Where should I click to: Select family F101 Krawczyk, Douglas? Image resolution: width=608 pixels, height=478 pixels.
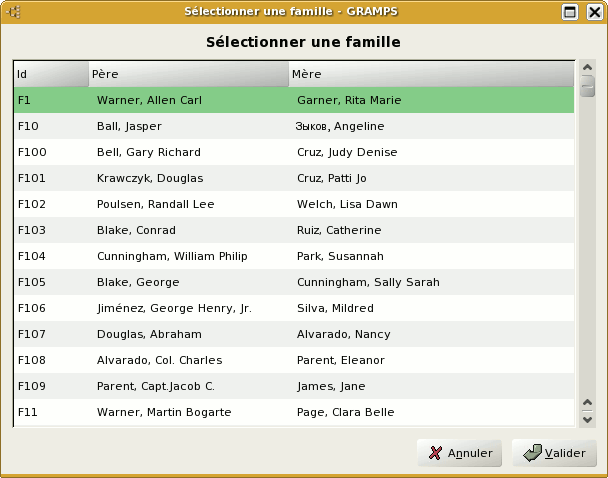pos(150,178)
